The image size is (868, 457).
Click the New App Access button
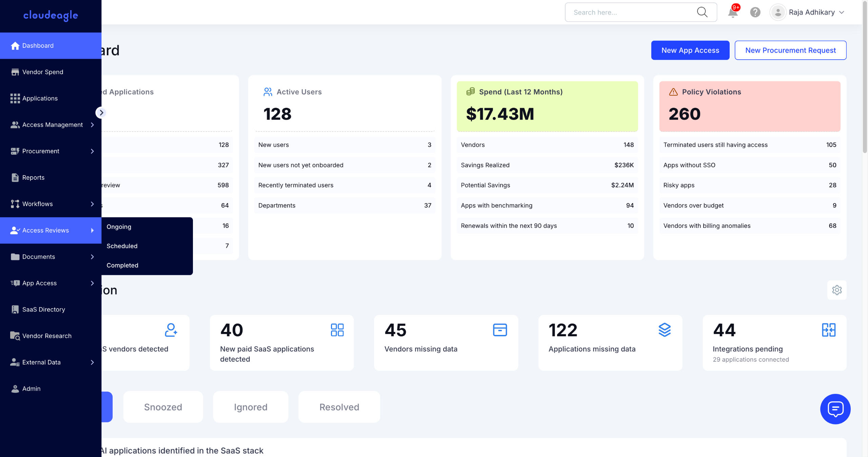[x=690, y=51]
